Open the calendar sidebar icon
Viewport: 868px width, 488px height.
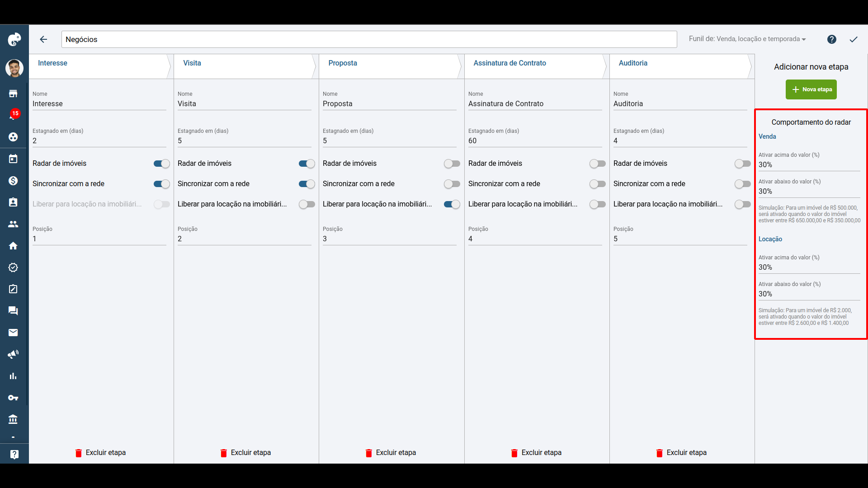click(x=13, y=159)
